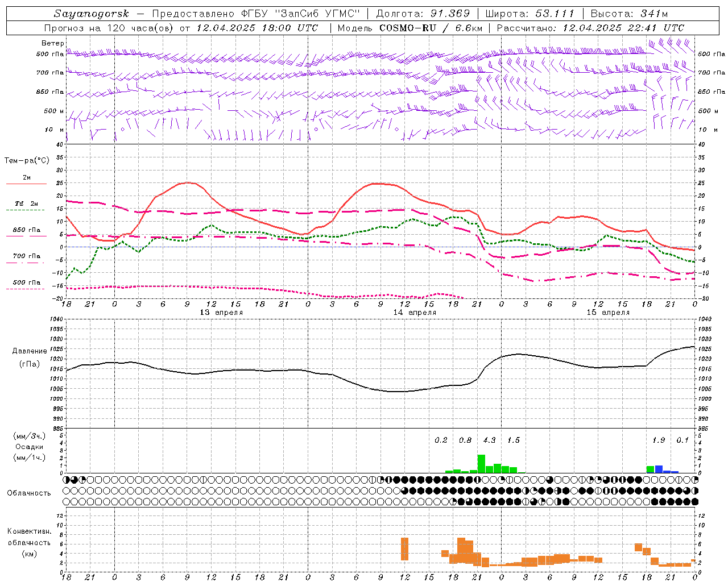Select the 0.2 precipitation total
This screenshot has height=582, width=728.
(x=441, y=440)
